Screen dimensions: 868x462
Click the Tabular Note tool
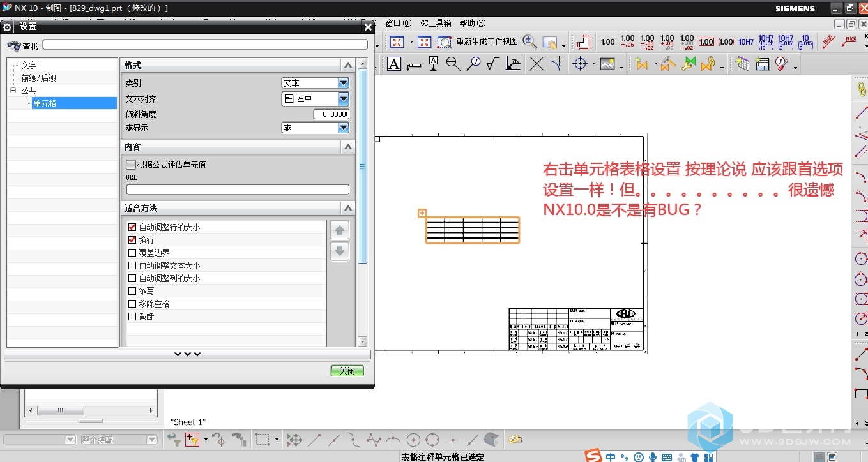[x=742, y=64]
